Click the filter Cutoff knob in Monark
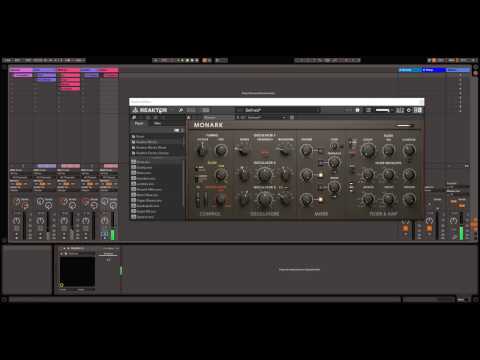480x360 pixels. [x=368, y=150]
